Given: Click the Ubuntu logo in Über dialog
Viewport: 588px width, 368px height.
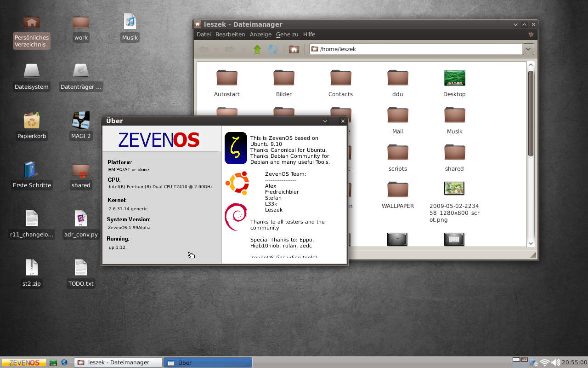Looking at the screenshot, I should (237, 183).
